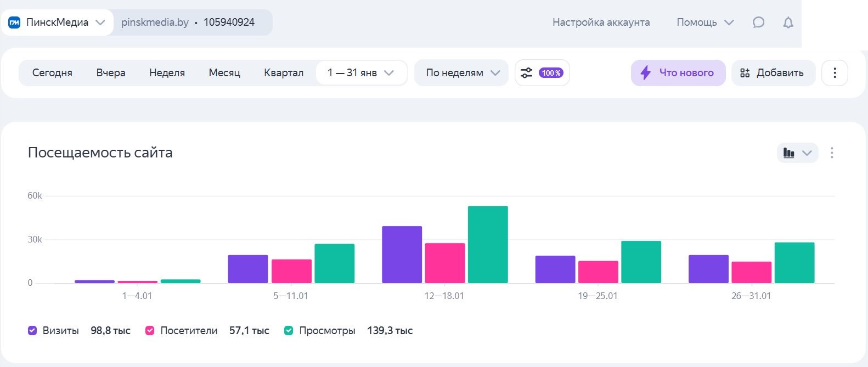Image resolution: width=868 pixels, height=367 pixels.
Task: Click the bar chart type icon
Action: coord(789,153)
